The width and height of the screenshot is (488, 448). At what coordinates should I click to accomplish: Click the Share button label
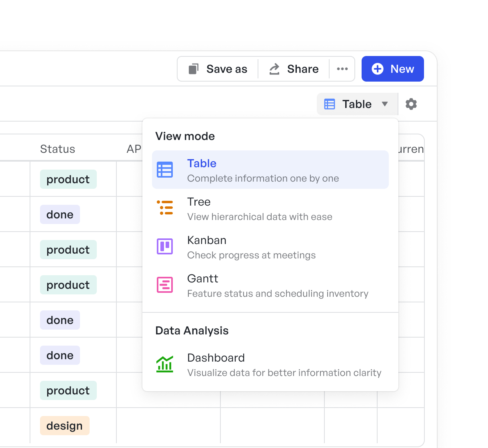[303, 69]
